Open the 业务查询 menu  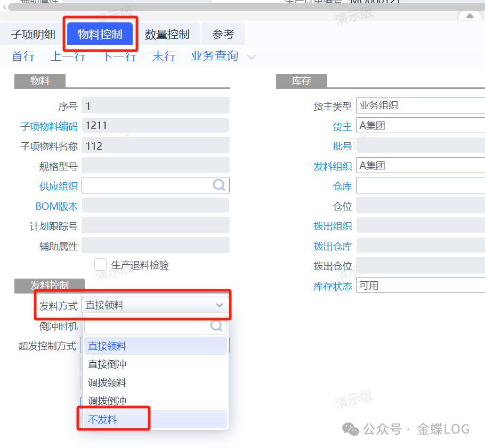click(x=214, y=56)
